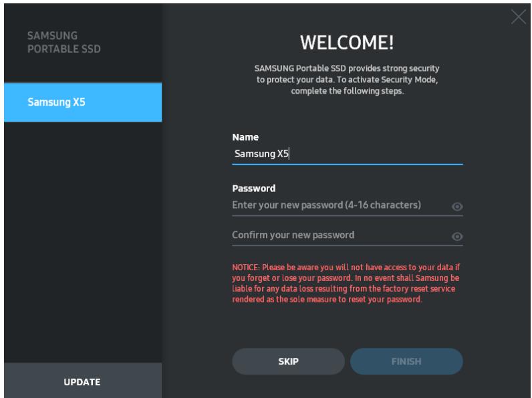Click the red NOTICE warning text
This screenshot has height=398, width=532.
pyautogui.click(x=346, y=283)
